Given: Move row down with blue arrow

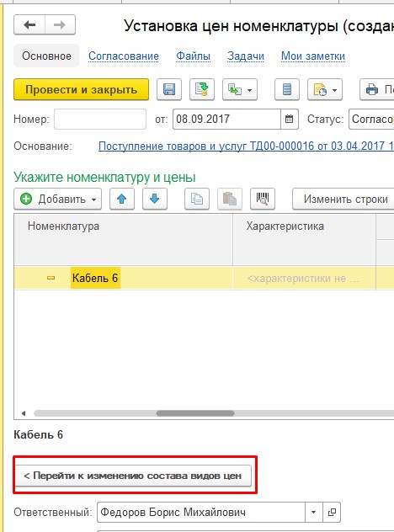Looking at the screenshot, I should click(x=155, y=199).
